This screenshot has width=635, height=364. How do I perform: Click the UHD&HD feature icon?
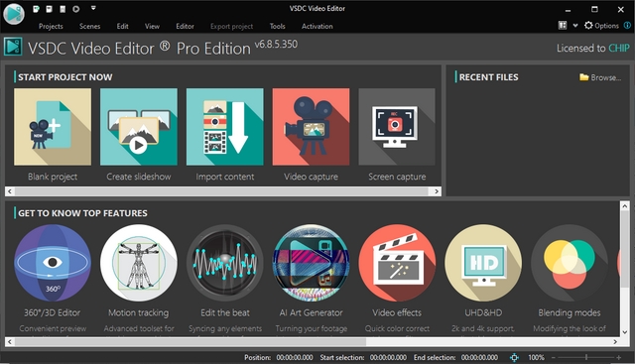point(483,263)
